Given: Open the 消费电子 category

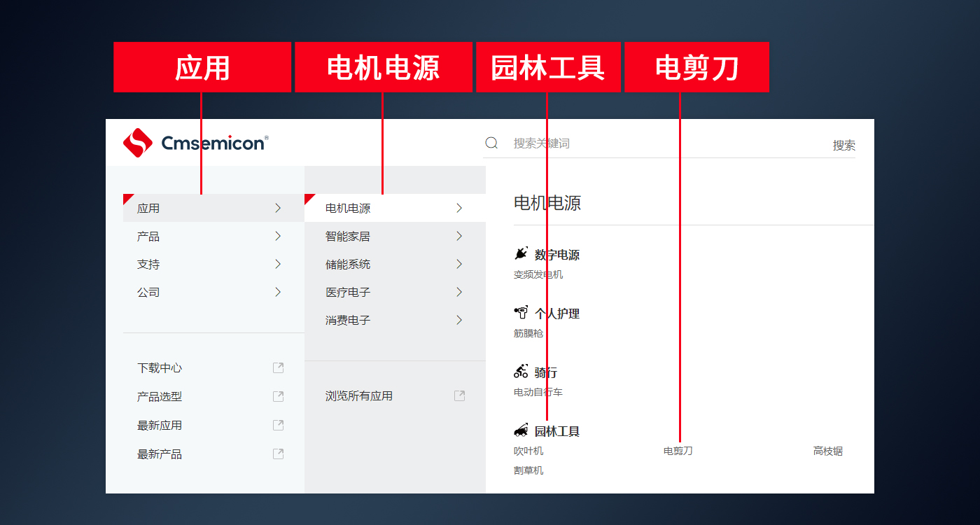Looking at the screenshot, I should click(395, 320).
